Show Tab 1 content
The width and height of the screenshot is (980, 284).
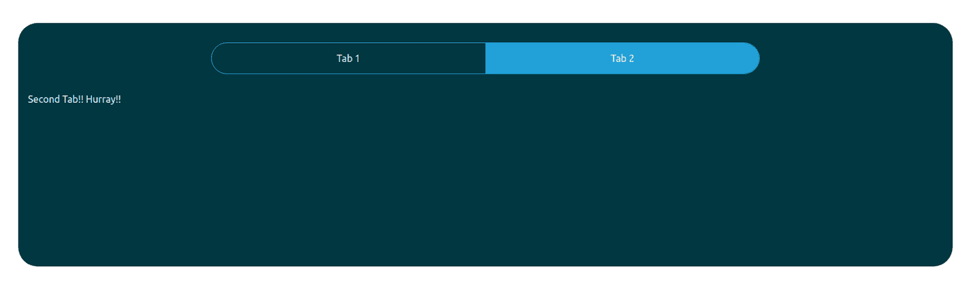[x=348, y=59]
